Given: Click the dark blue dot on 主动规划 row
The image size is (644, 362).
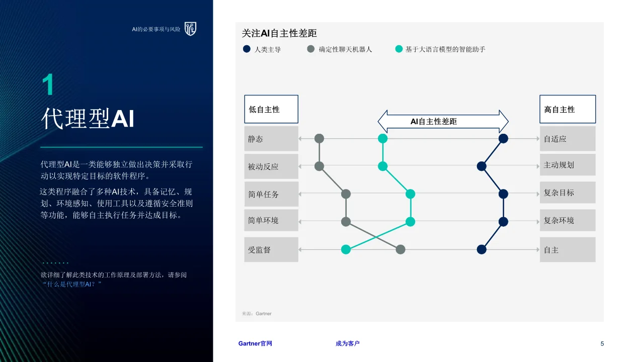Looking at the screenshot, I should pos(481,166).
